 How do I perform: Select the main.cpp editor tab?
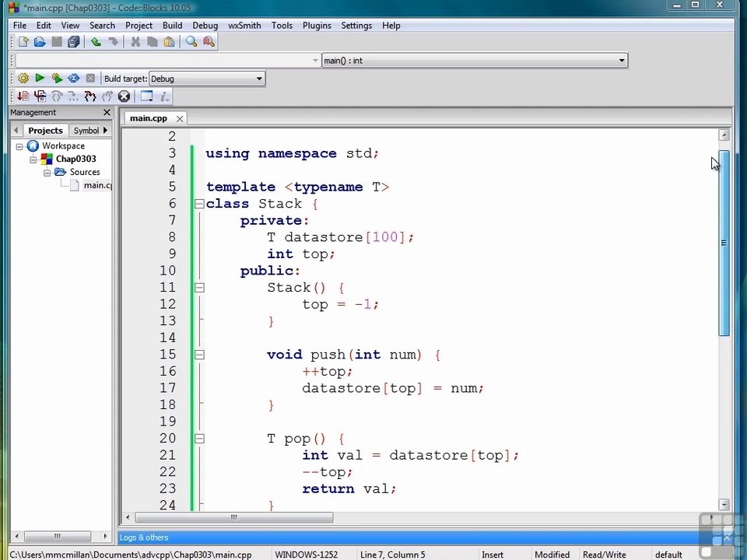click(148, 118)
